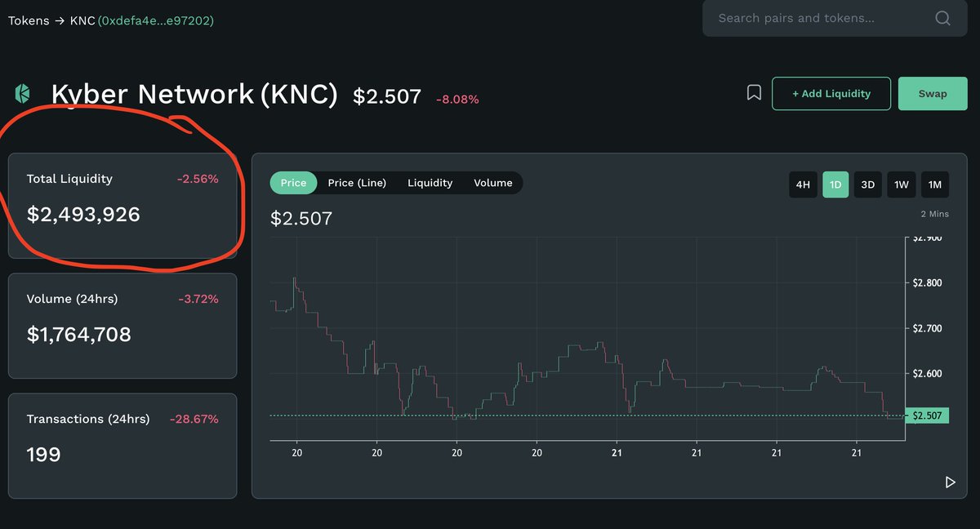Viewport: 980px width, 529px height.
Task: Open the Tokens breadcrumb link
Action: (x=29, y=20)
